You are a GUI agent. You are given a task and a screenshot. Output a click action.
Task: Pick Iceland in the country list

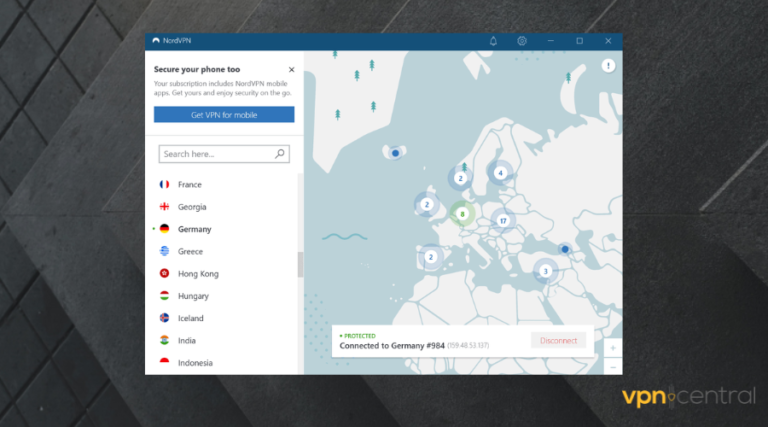191,318
